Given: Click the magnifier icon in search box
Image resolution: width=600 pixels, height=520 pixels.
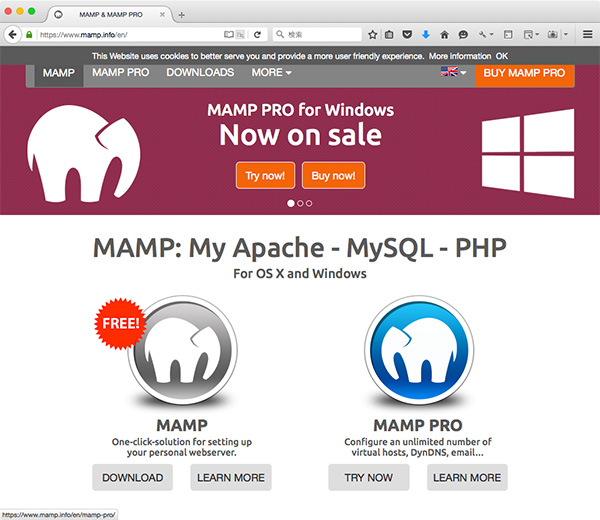Looking at the screenshot, I should tap(280, 34).
